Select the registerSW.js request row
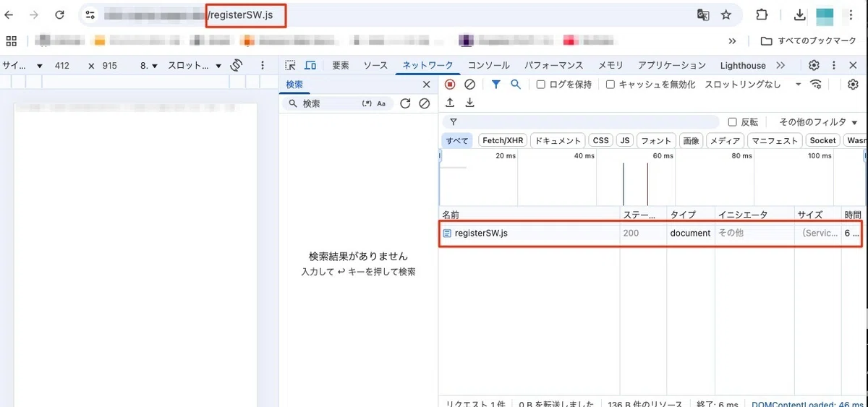This screenshot has height=407, width=868. pos(650,234)
